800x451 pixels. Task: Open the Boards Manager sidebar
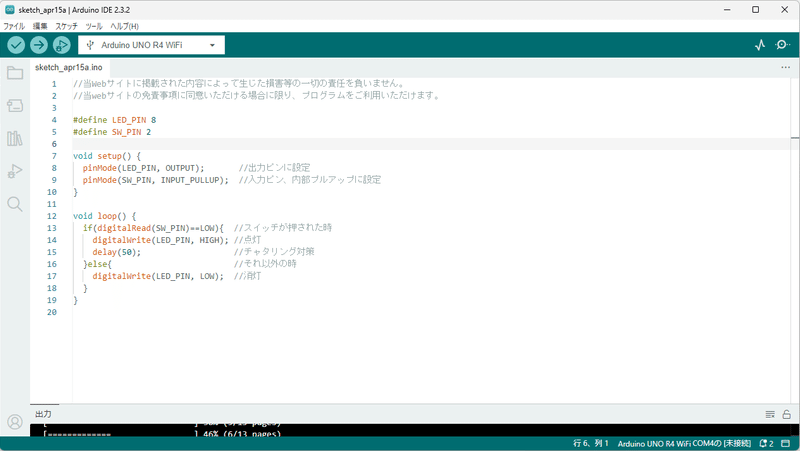tap(15, 106)
